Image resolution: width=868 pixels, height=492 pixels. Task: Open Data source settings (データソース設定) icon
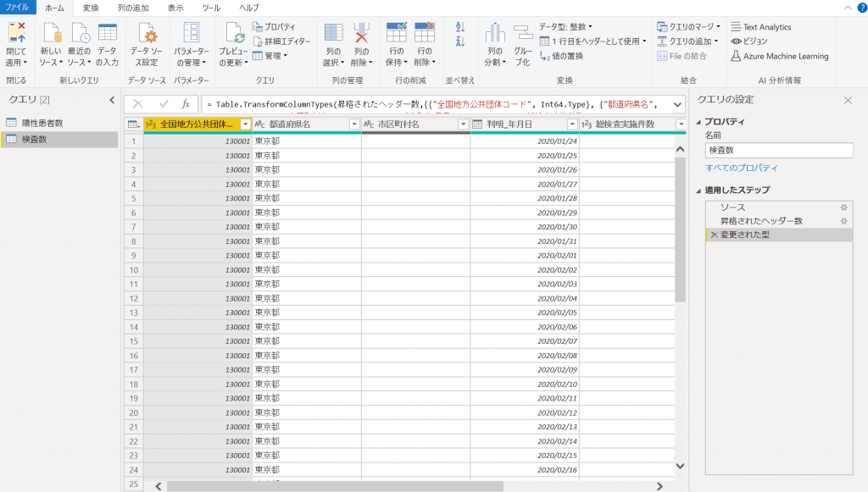(x=147, y=34)
